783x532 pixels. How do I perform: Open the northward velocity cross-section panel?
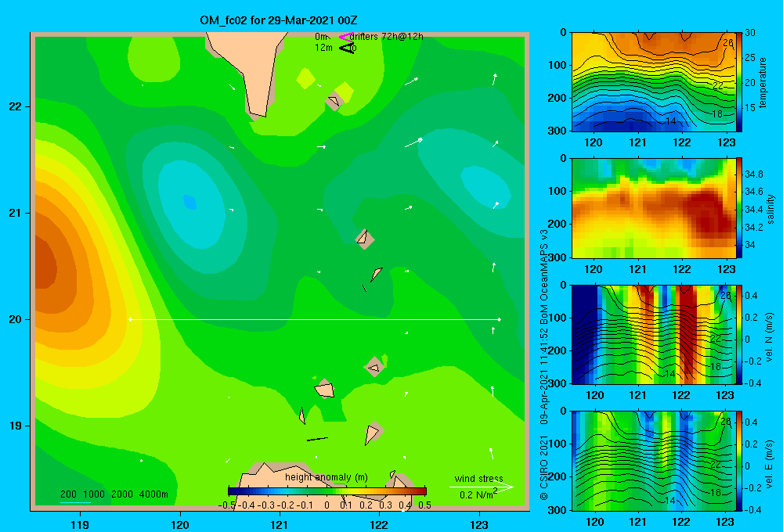(x=654, y=334)
